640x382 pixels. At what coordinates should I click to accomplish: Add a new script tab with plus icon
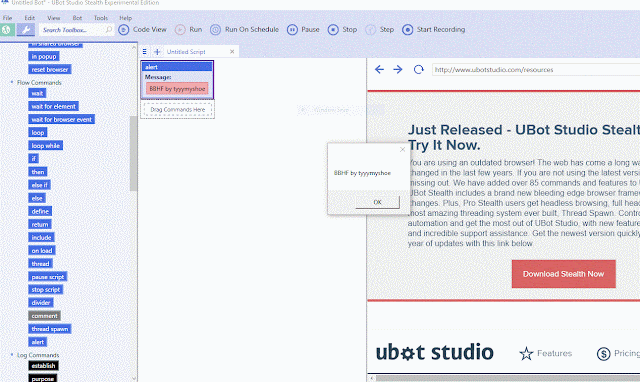coord(157,52)
